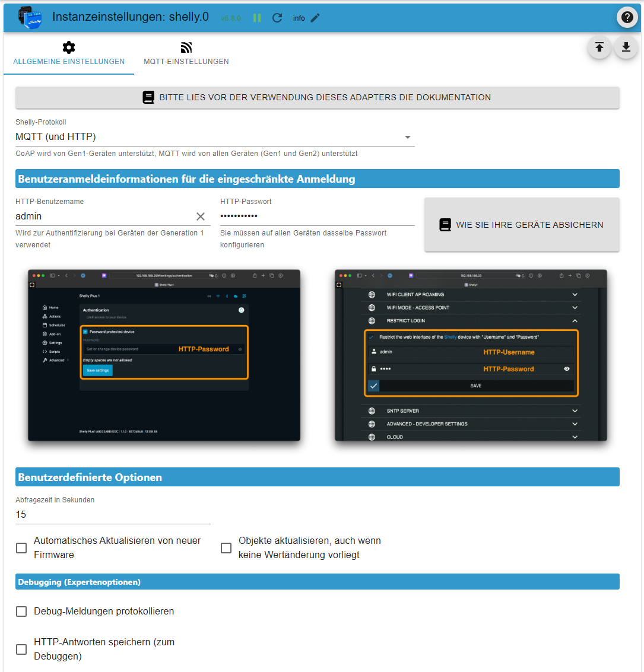The width and height of the screenshot is (644, 672).
Task: Upload configuration with upward arrow button
Action: click(x=599, y=47)
